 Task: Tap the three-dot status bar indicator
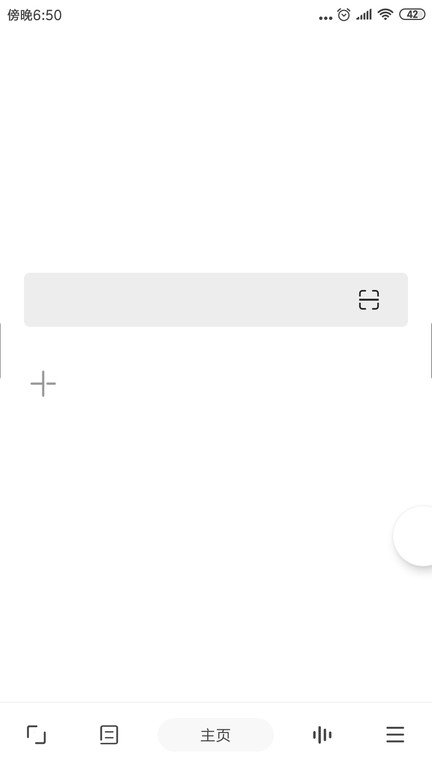(325, 18)
